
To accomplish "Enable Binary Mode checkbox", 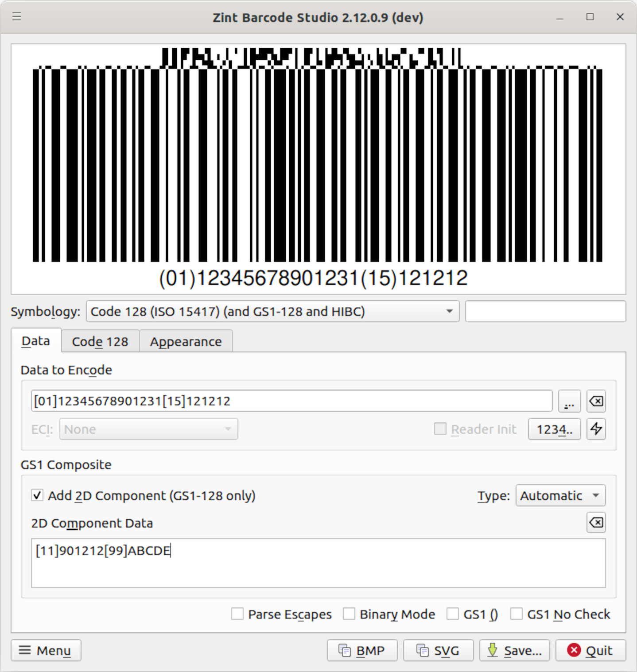I will 349,614.
